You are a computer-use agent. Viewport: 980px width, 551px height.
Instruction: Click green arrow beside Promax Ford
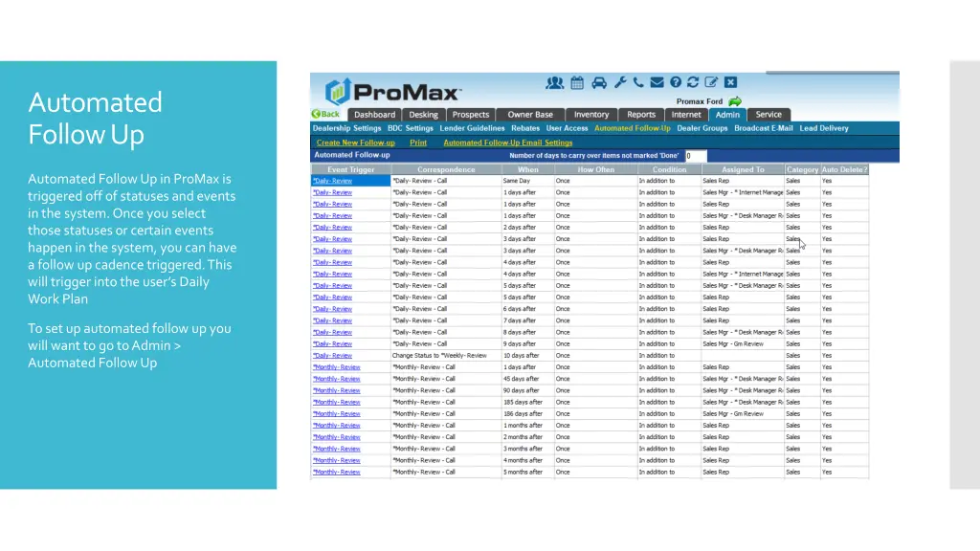point(735,101)
